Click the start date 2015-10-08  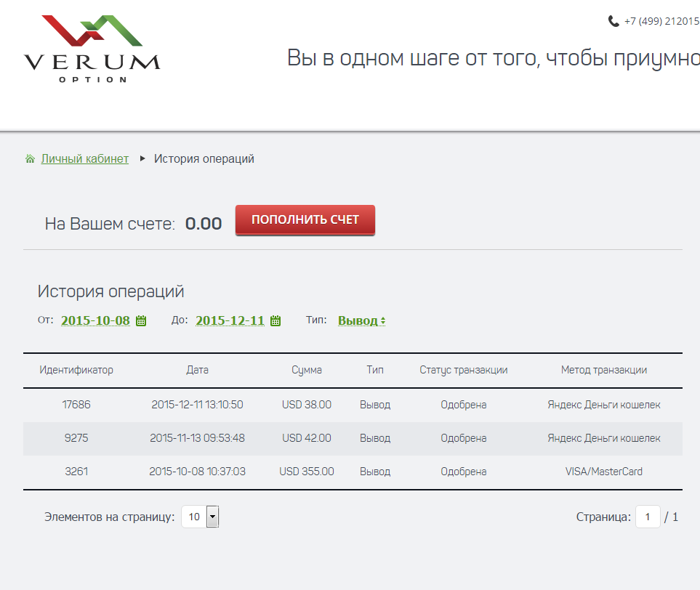tap(95, 320)
